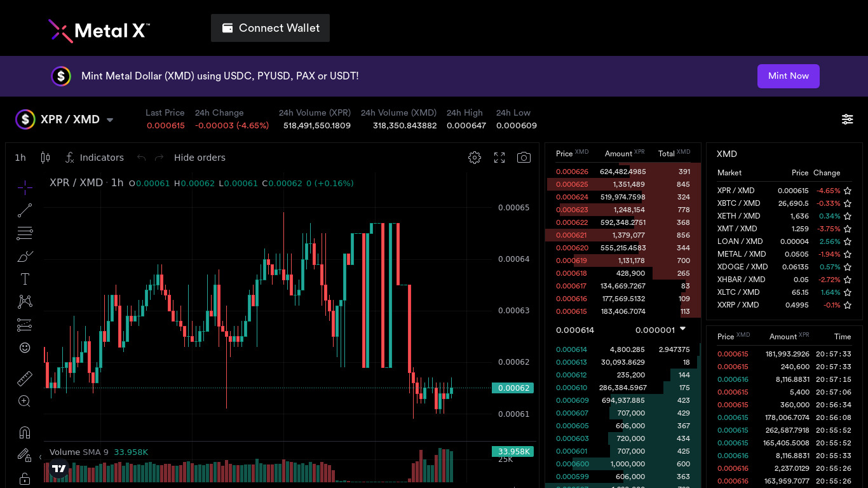
Task: Click the sell order at 0.000621
Action: click(623, 235)
